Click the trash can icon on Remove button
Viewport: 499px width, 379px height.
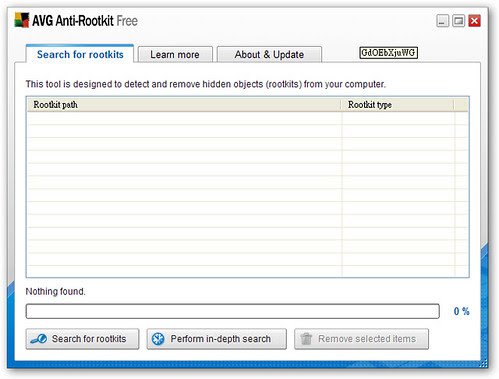point(306,339)
